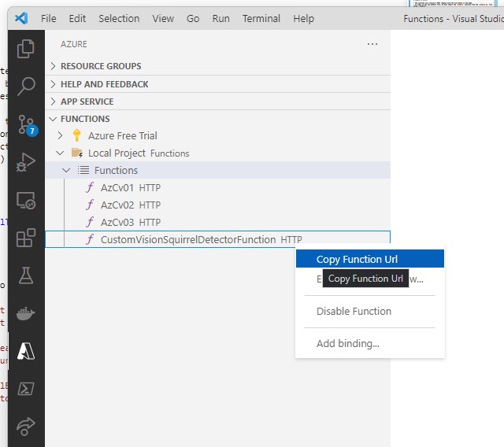
Task: Click the Local Project Functions label
Action: coord(139,153)
